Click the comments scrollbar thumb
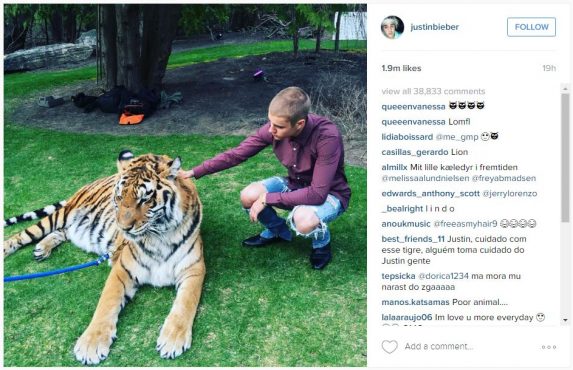 565,158
